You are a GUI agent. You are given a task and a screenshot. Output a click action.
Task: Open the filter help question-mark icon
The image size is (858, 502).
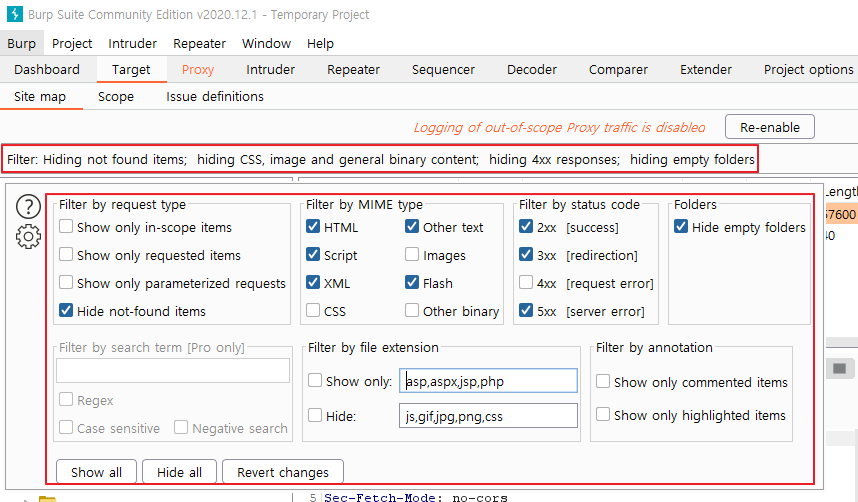(28, 207)
